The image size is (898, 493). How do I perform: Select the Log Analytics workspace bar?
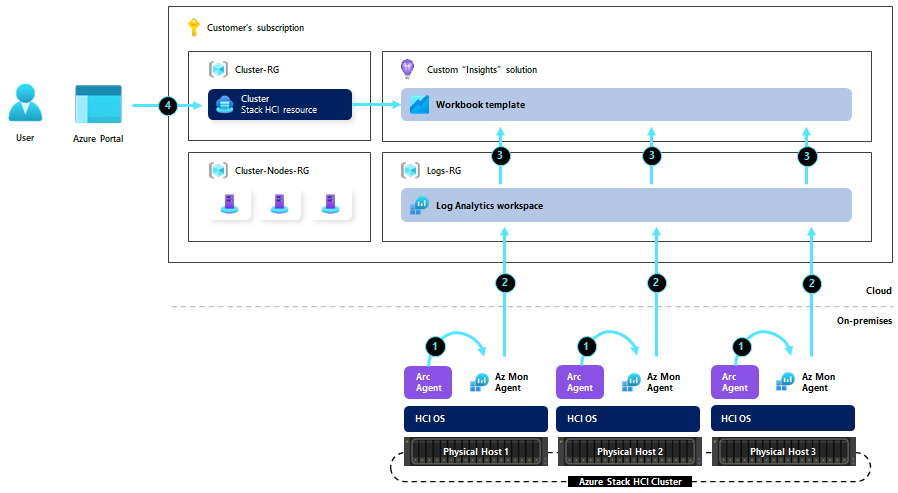626,205
